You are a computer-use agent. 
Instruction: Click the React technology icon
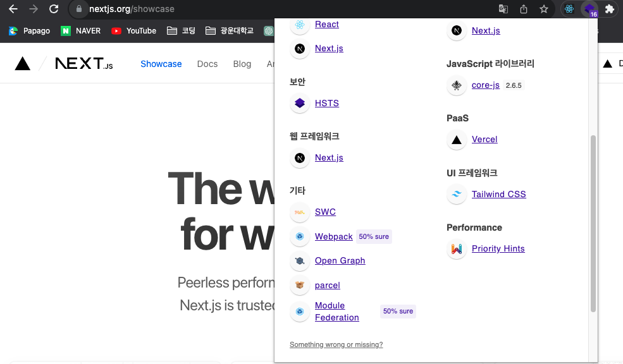tap(300, 25)
